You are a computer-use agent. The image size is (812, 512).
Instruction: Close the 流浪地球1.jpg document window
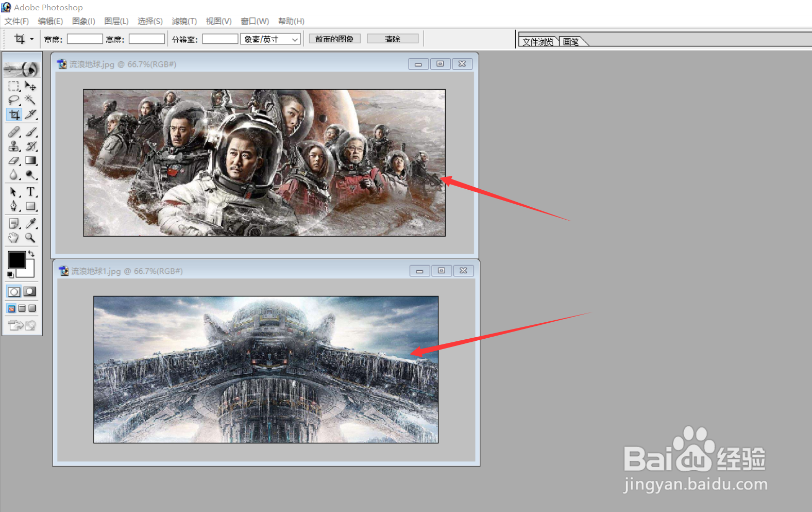pyautogui.click(x=463, y=271)
